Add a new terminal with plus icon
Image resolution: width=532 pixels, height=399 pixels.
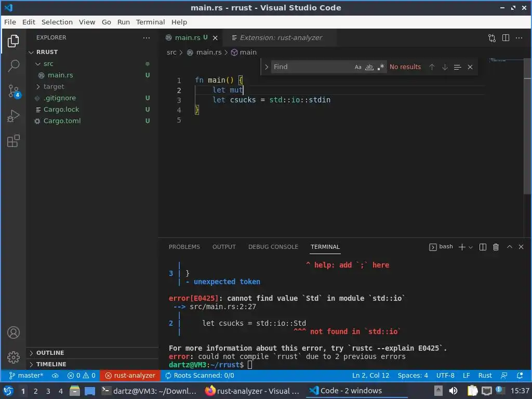tap(462, 247)
